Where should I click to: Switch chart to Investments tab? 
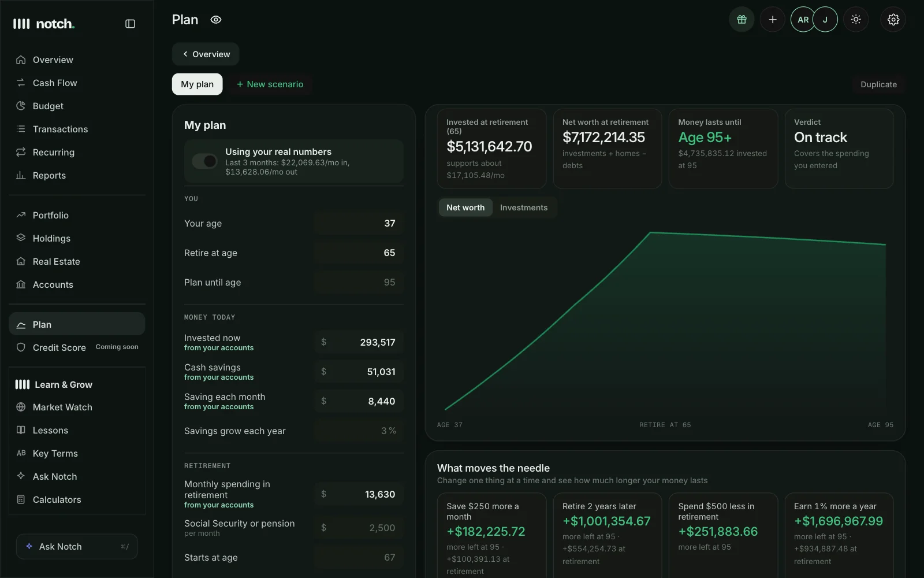pyautogui.click(x=524, y=208)
